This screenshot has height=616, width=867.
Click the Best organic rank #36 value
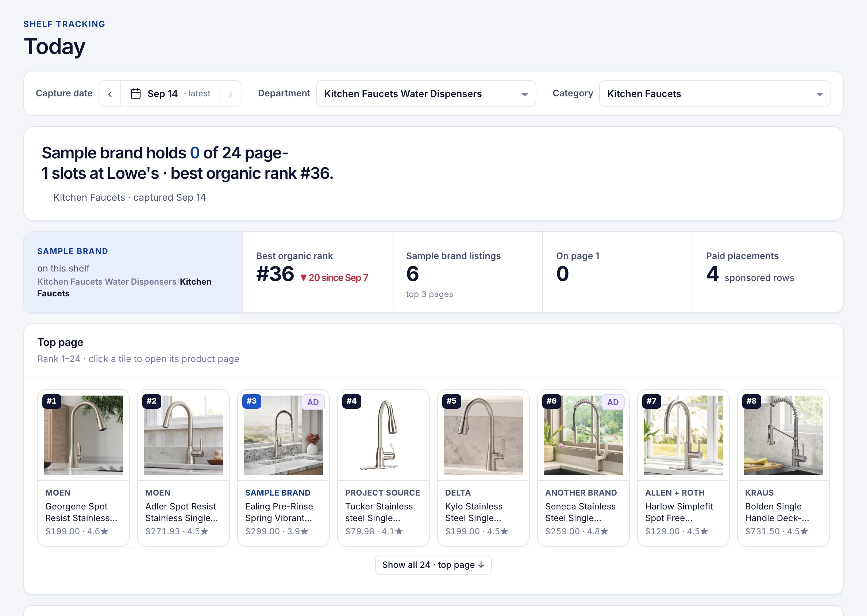[275, 274]
